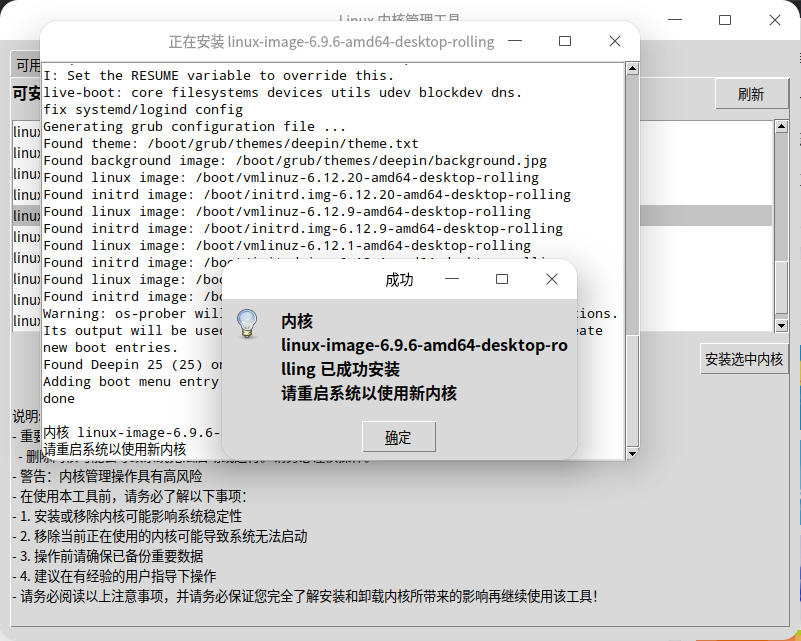The width and height of the screenshot is (801, 641).
Task: Maximize the 正在安装 log window
Action: tap(565, 41)
